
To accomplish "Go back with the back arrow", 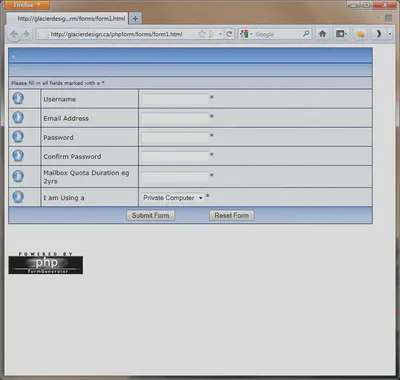I will coord(14,34).
